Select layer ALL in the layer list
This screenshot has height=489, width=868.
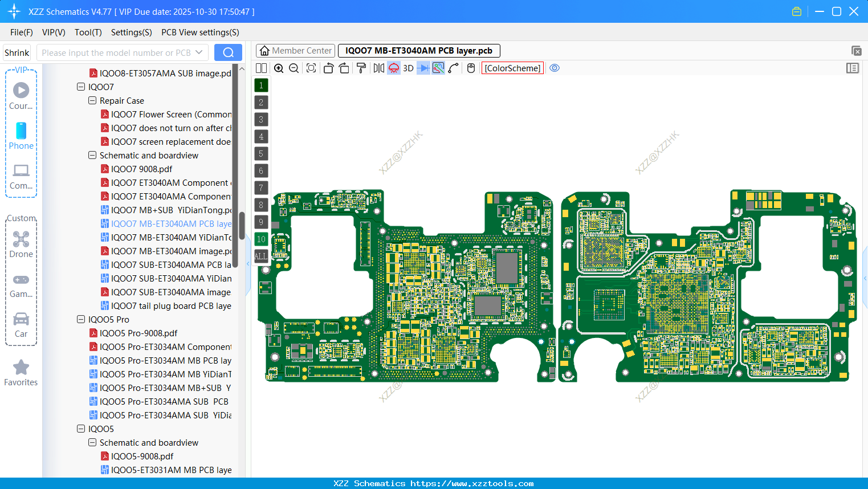[261, 256]
